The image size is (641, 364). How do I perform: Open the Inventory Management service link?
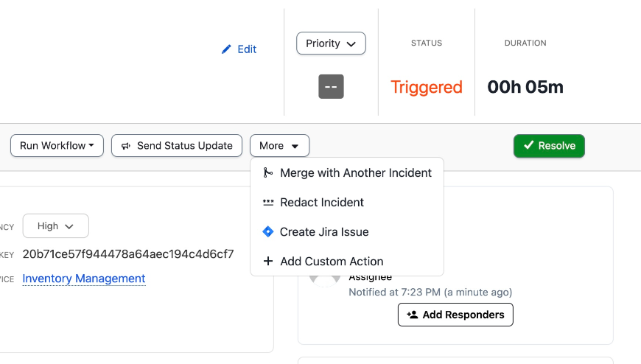point(84,279)
